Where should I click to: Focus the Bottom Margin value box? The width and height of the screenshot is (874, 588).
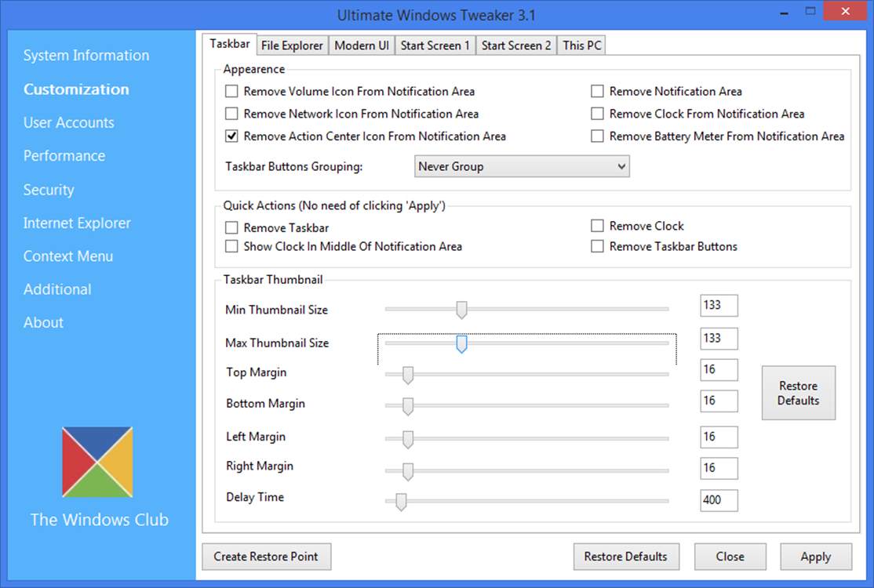719,401
